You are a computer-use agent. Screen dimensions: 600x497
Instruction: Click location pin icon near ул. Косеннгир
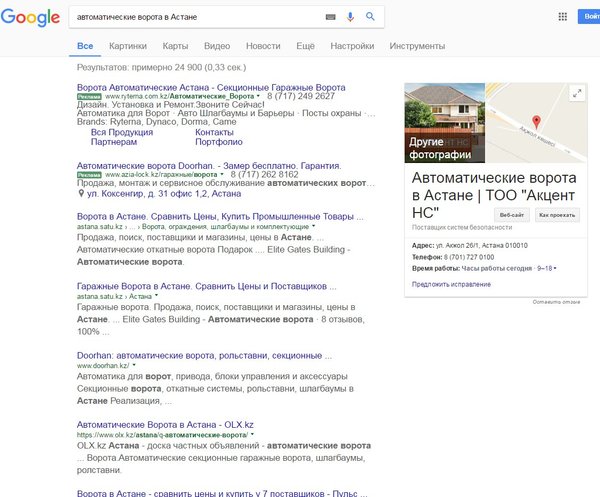[82, 193]
